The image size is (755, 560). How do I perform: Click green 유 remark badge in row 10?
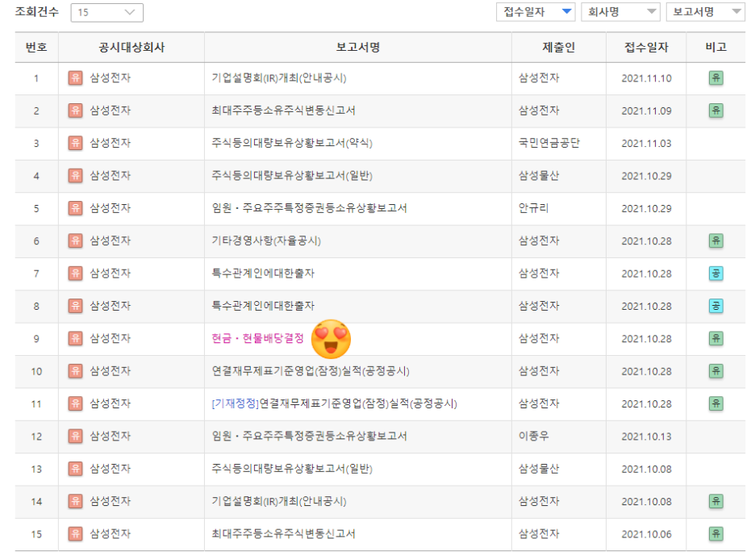[716, 371]
